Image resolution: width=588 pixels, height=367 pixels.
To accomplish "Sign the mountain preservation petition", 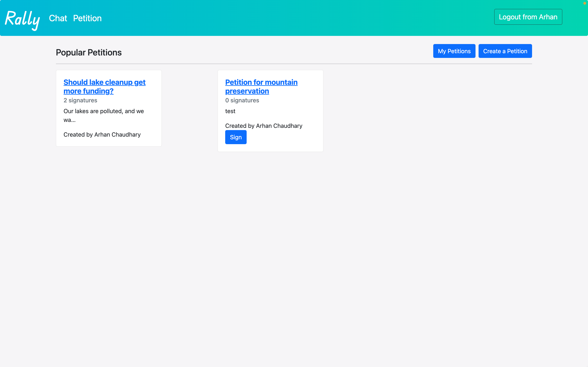I will tap(235, 137).
